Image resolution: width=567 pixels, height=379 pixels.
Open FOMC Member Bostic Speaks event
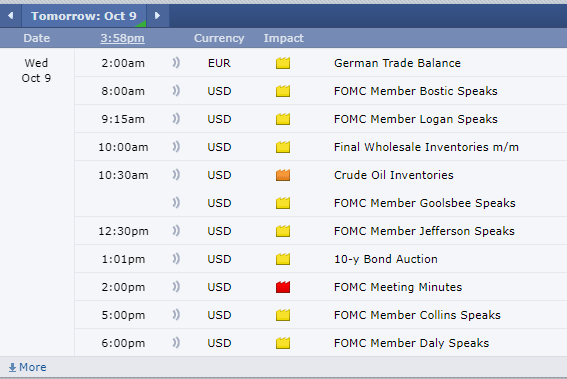(x=415, y=91)
